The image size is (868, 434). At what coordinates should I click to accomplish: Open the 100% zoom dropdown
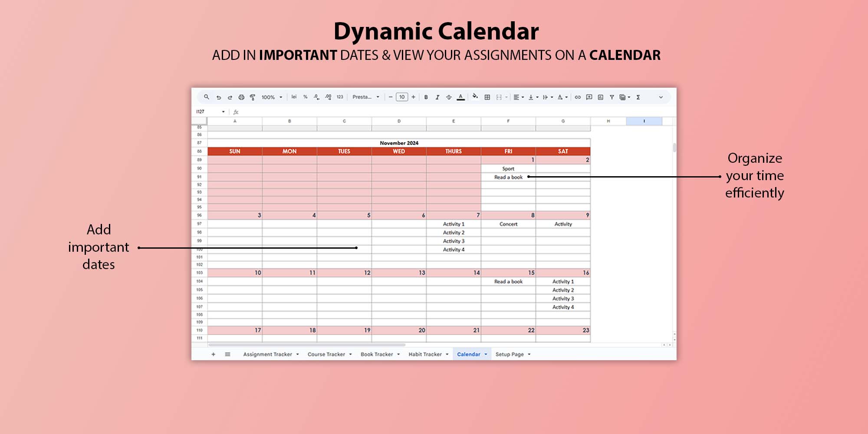272,97
